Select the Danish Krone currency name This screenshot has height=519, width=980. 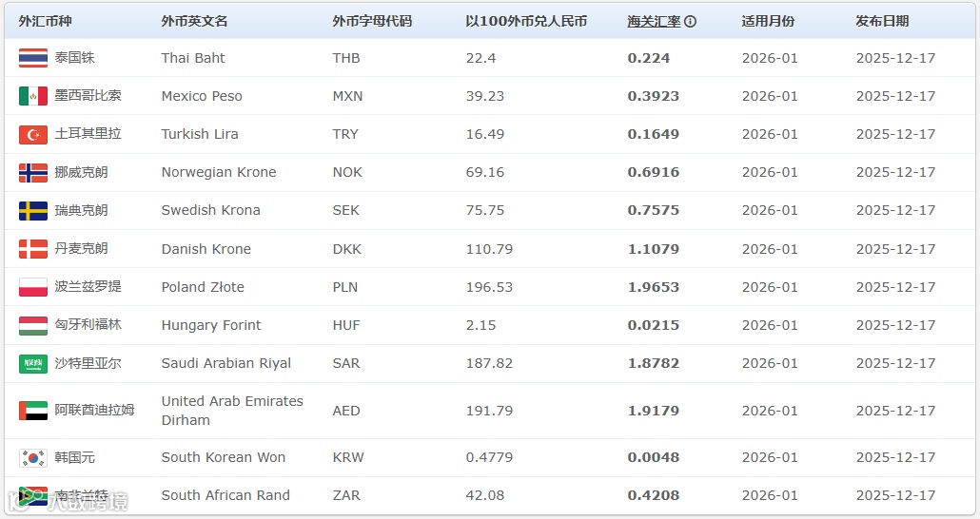(206, 249)
